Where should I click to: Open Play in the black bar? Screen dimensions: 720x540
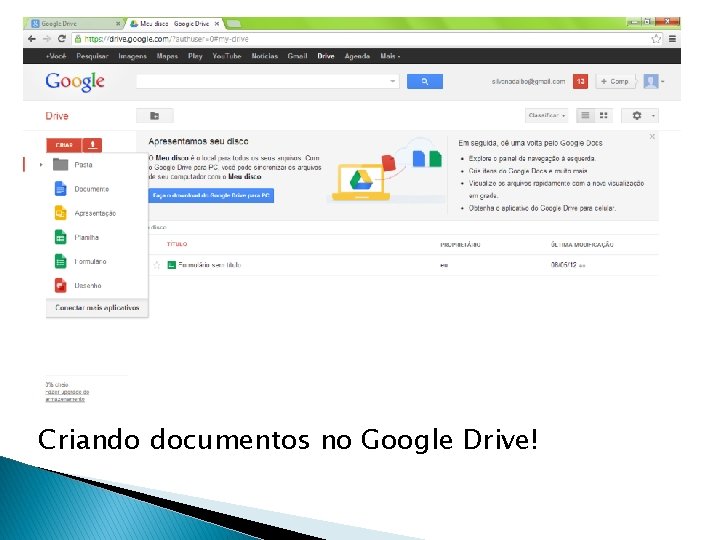point(195,56)
